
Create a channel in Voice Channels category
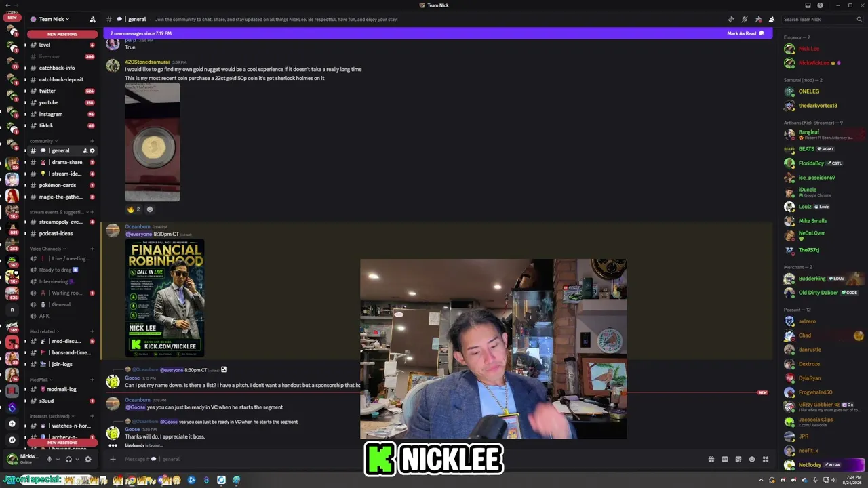tap(92, 249)
